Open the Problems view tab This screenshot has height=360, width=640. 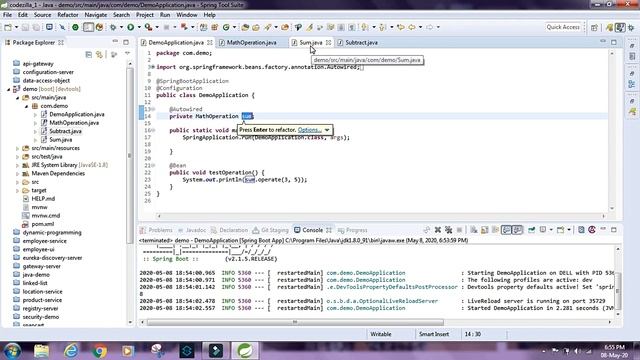pos(160,230)
